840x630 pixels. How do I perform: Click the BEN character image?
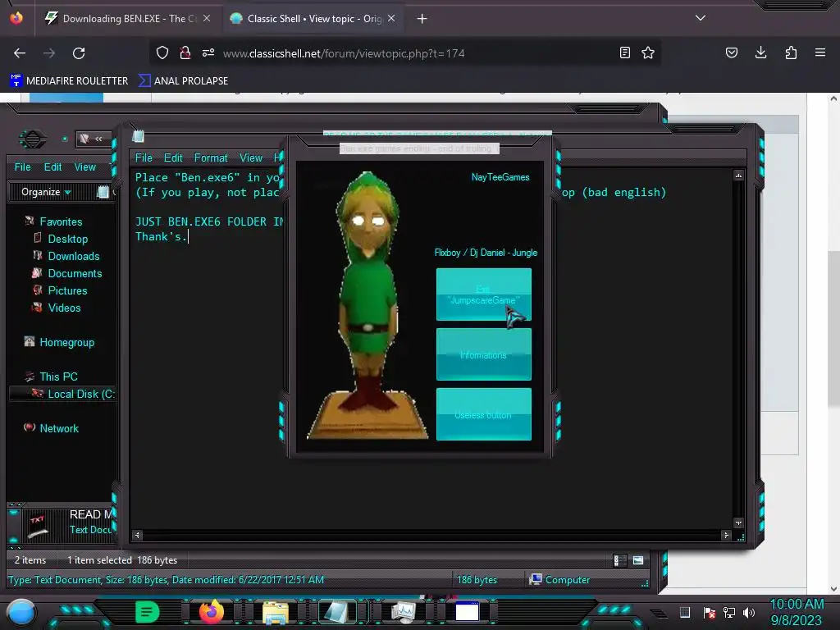coord(367,306)
